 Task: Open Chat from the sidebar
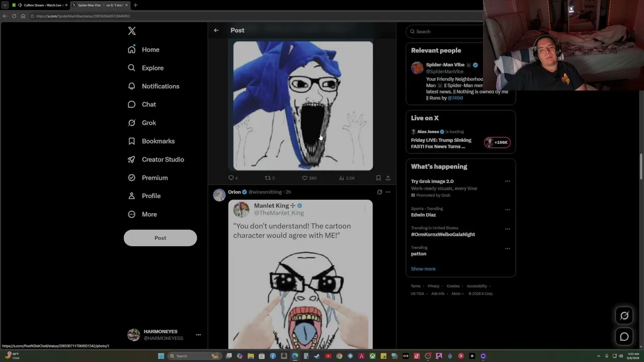click(x=141, y=105)
